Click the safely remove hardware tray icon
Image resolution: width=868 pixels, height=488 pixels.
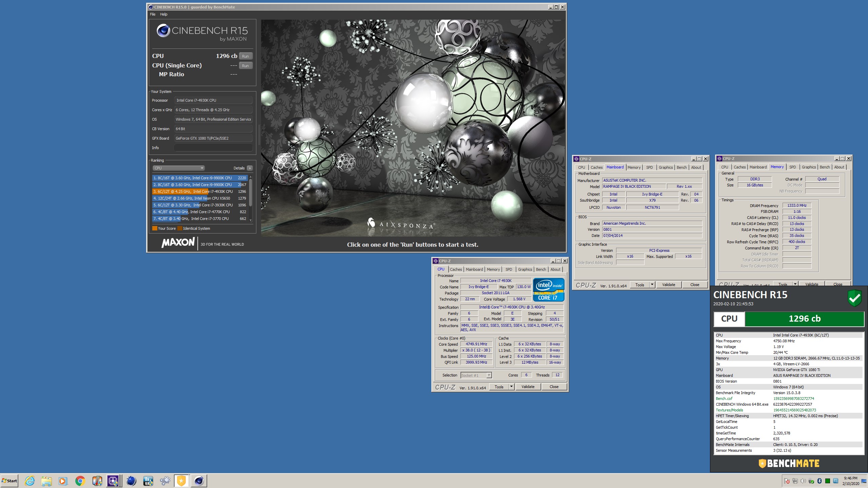tap(811, 481)
